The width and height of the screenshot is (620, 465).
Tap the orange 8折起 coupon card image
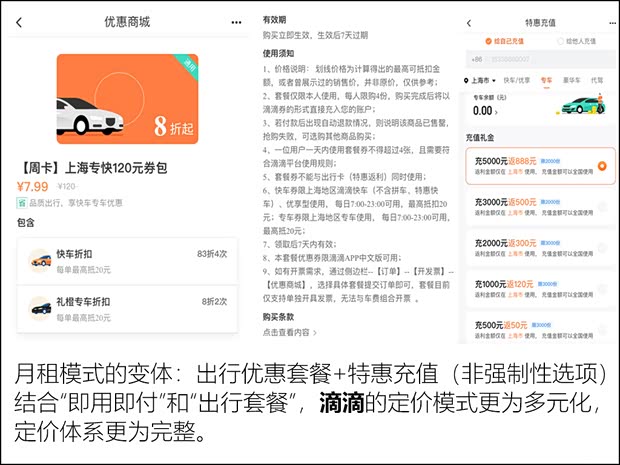coord(127,99)
